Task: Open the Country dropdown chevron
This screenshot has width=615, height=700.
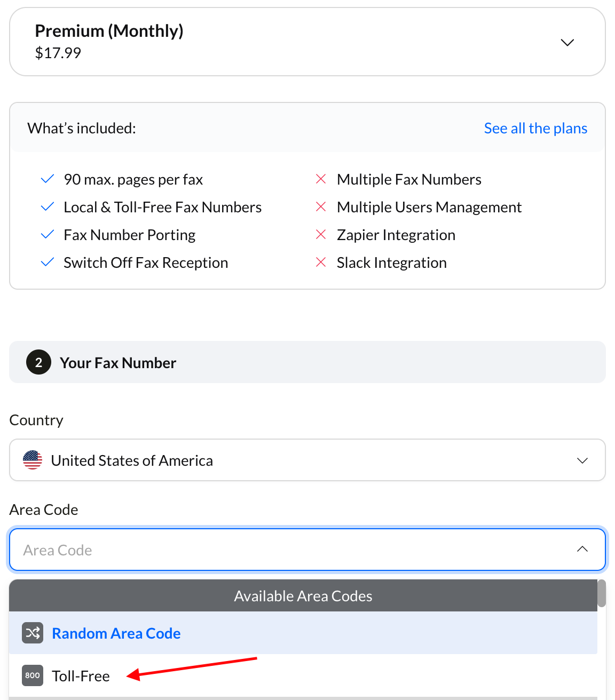Action: [582, 460]
